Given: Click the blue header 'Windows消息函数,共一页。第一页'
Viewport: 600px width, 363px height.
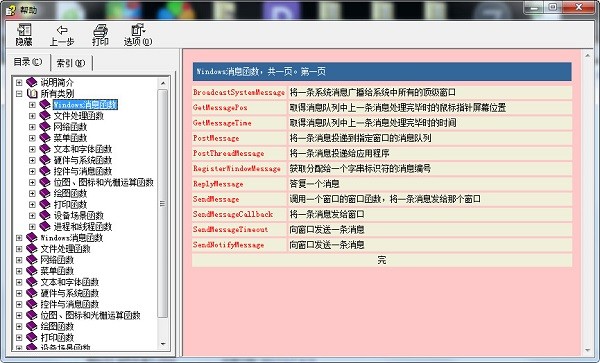Looking at the screenshot, I should tap(382, 72).
